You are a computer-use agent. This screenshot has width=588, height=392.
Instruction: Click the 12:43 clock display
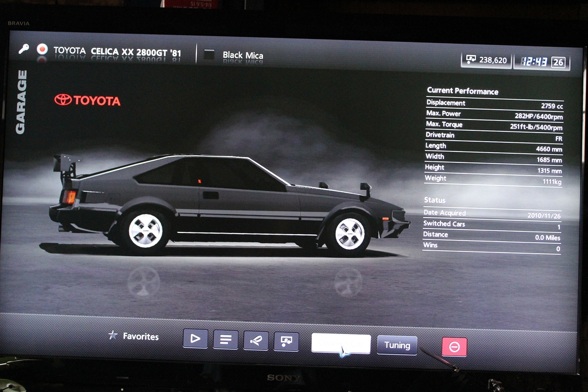point(535,61)
